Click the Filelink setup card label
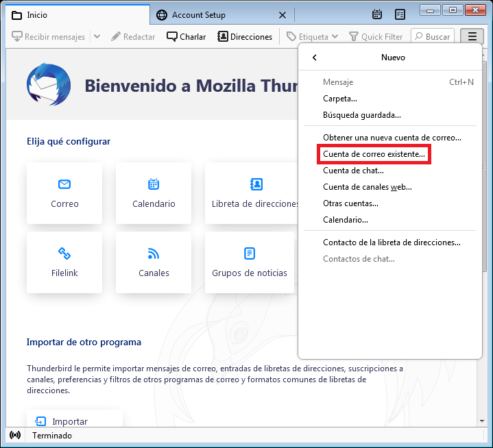The image size is (493, 448). click(64, 273)
